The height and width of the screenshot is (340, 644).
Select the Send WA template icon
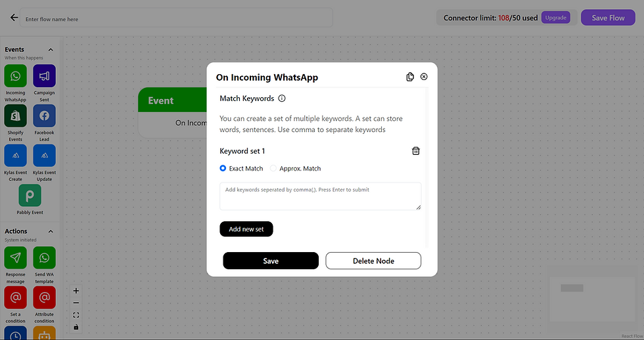tap(45, 257)
